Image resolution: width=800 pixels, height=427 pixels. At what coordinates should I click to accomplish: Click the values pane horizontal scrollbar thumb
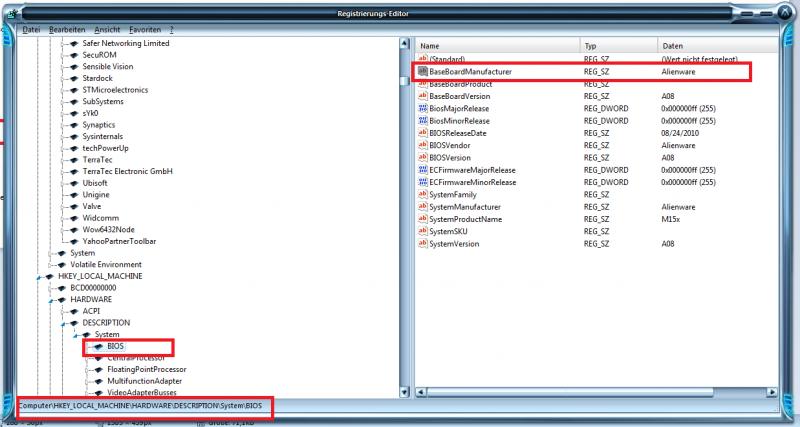[x=570, y=392]
